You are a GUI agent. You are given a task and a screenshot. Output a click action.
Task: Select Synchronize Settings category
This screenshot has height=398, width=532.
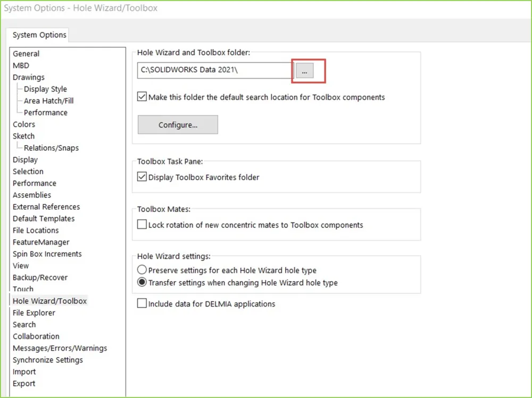pos(48,360)
